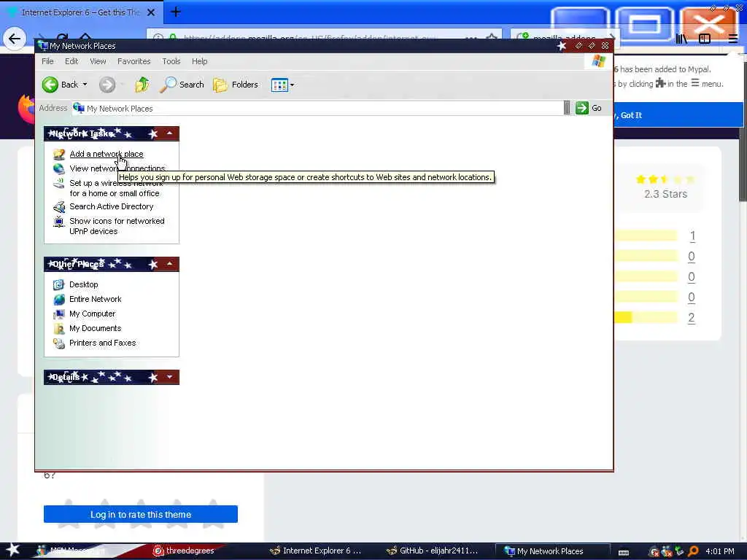Click the wireless network setup icon
This screenshot has width=747, height=560.
click(59, 183)
